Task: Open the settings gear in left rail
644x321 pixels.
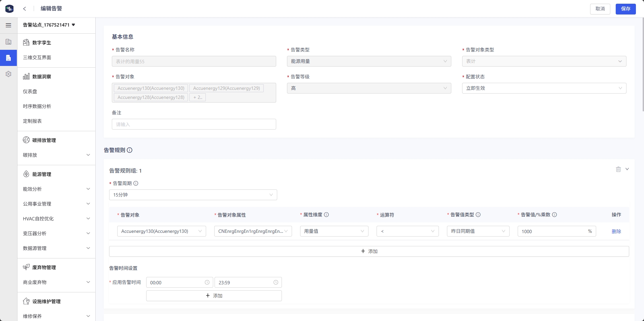Action: coord(8,74)
